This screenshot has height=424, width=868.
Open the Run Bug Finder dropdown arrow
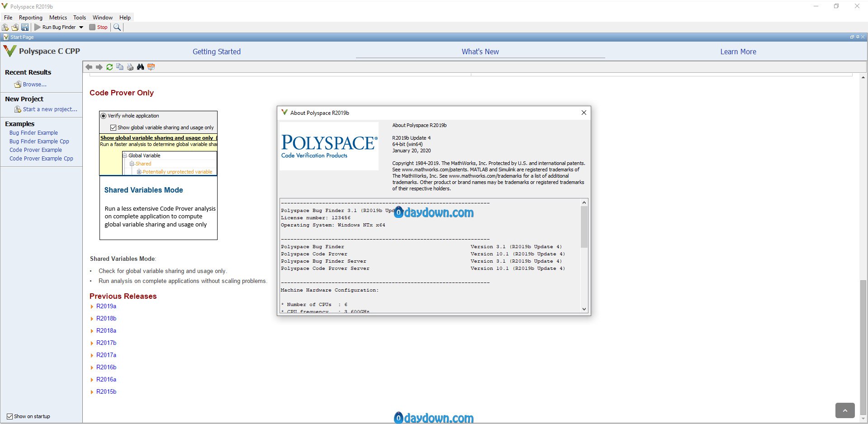[x=81, y=27]
